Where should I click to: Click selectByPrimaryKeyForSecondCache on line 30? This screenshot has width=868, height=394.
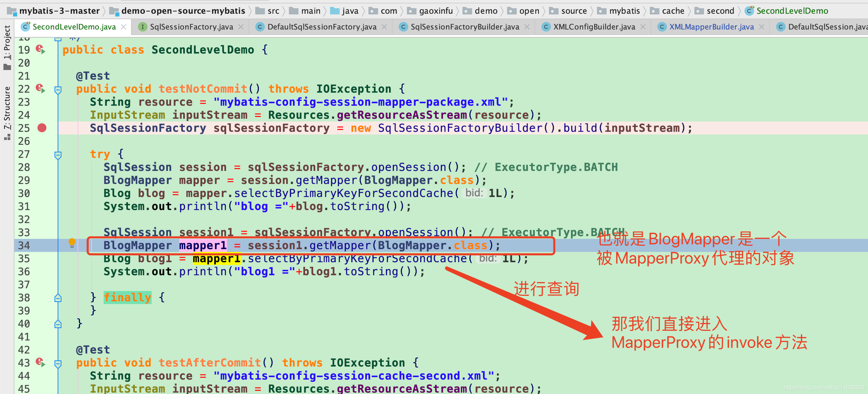point(343,193)
